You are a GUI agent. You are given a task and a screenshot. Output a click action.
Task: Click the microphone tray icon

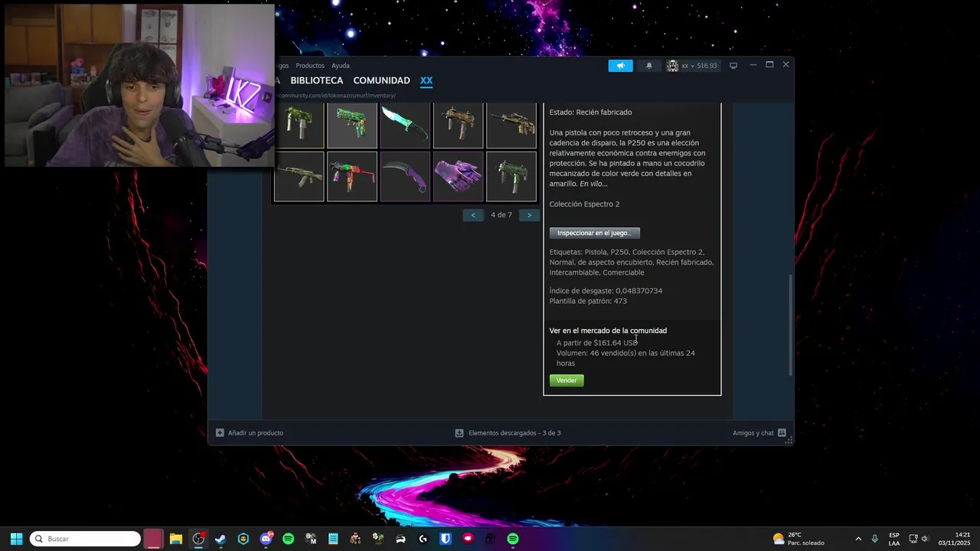click(x=874, y=539)
